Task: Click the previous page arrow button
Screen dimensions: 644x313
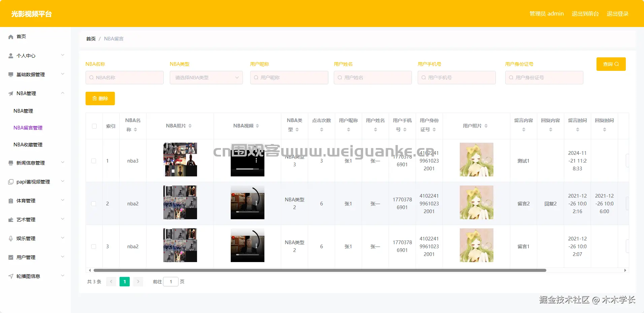Action: [111, 282]
